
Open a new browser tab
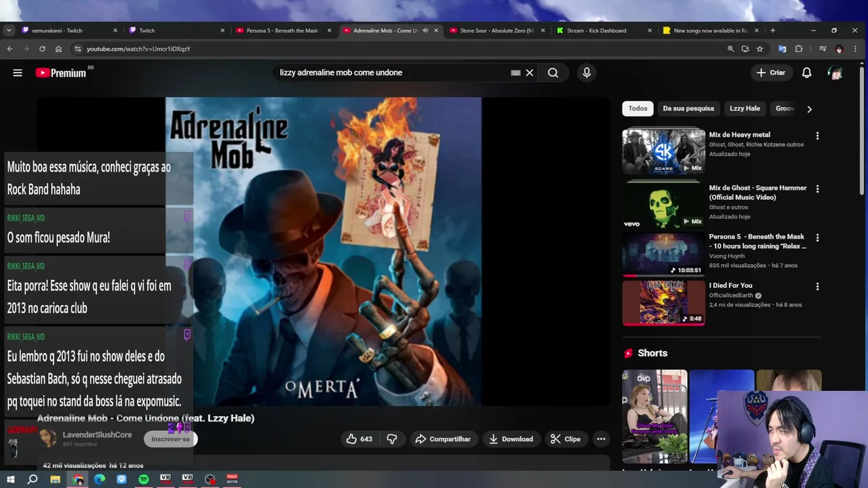point(772,30)
